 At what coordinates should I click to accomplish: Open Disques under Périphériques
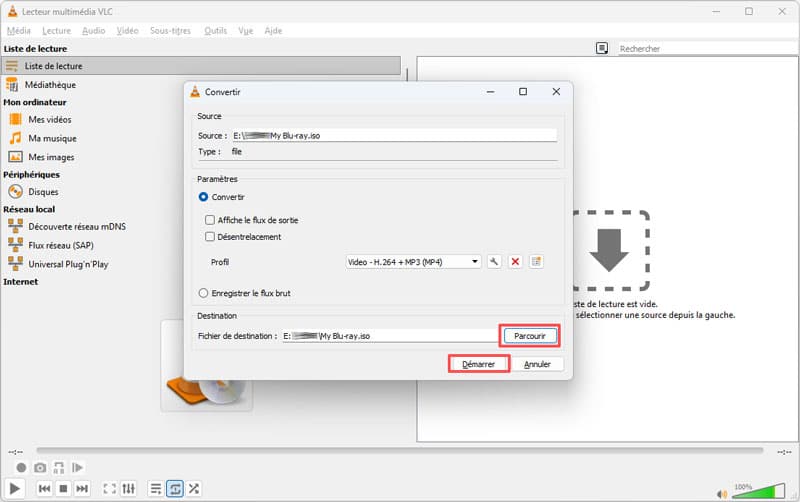[43, 192]
